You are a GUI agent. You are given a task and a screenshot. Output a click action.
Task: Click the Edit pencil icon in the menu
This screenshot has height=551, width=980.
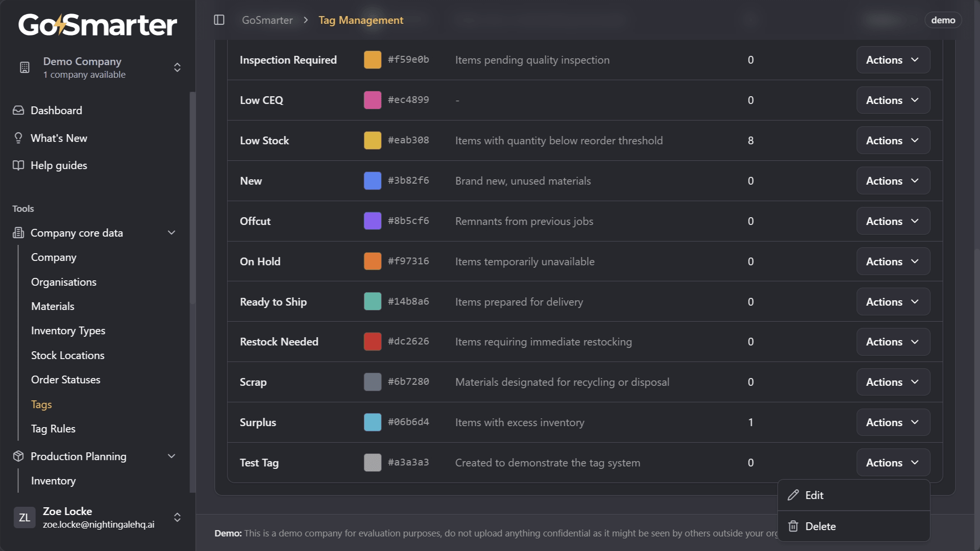(x=793, y=495)
